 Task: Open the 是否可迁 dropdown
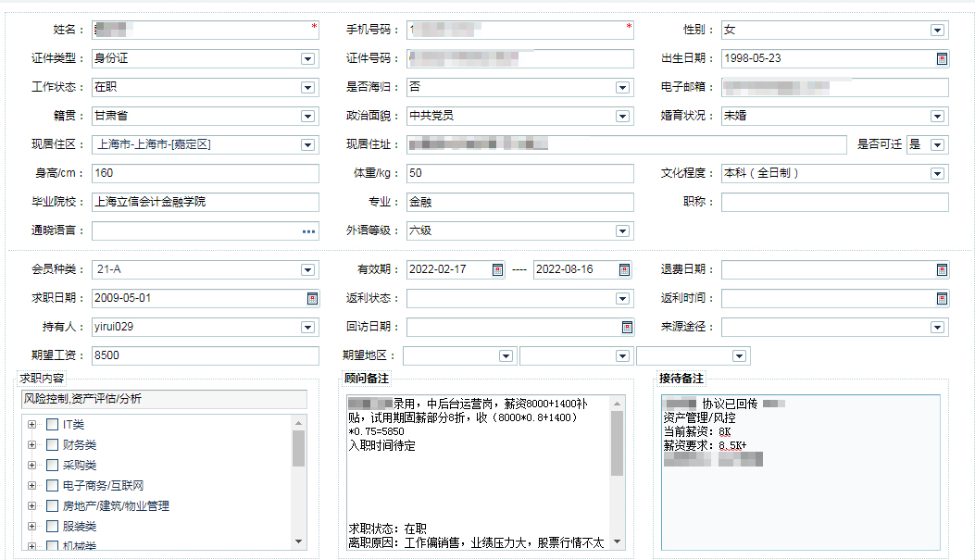(x=937, y=144)
